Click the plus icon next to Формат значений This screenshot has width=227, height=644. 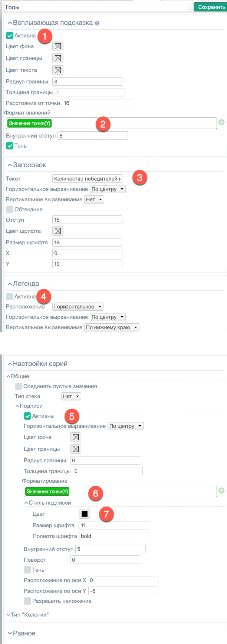point(221,122)
